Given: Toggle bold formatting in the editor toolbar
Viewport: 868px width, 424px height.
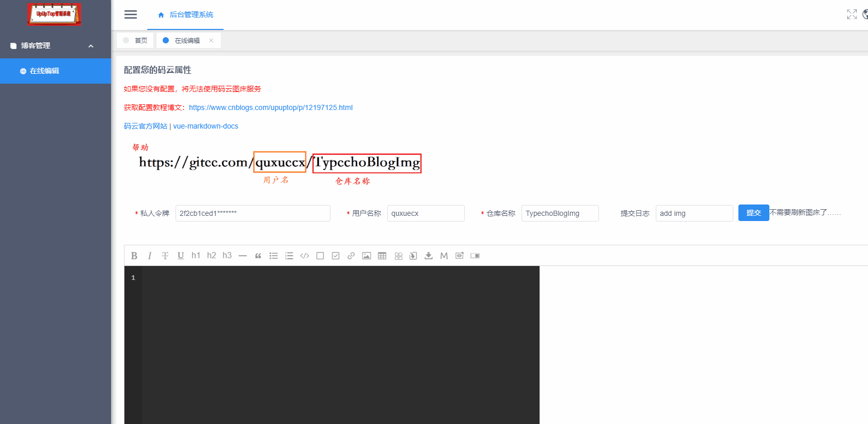Looking at the screenshot, I should point(134,256).
